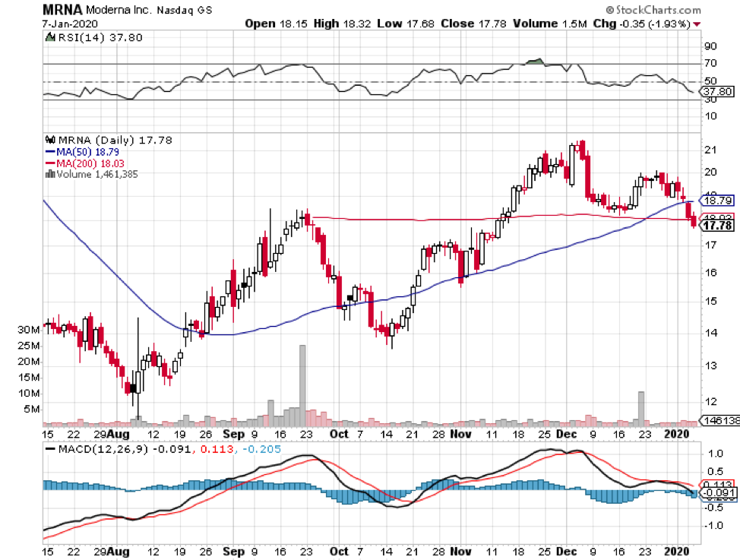
Task: Click the red 0.113 MACD signal value
Action: coord(217,449)
